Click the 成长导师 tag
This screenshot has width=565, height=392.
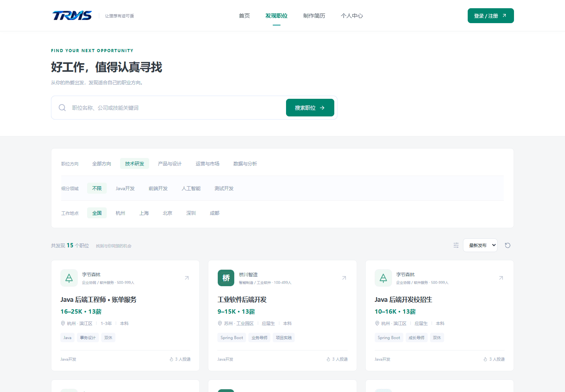(x=416, y=338)
